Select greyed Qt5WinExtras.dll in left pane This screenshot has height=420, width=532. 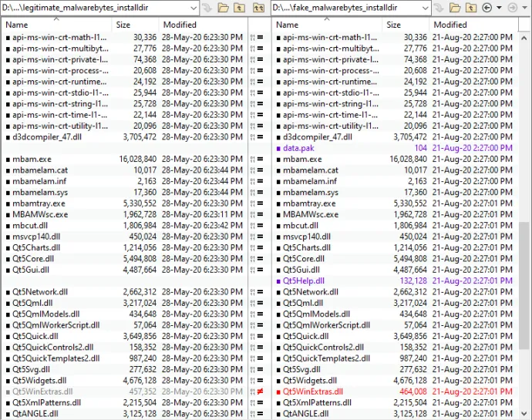(x=42, y=391)
